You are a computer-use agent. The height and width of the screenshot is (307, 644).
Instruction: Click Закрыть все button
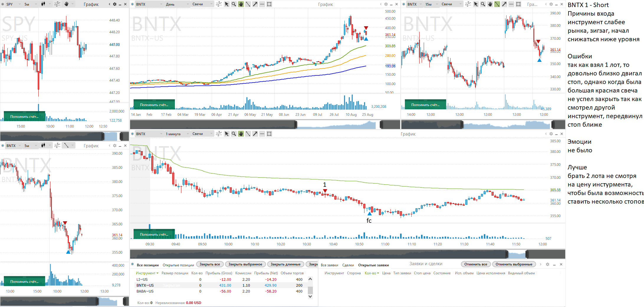(x=210, y=264)
